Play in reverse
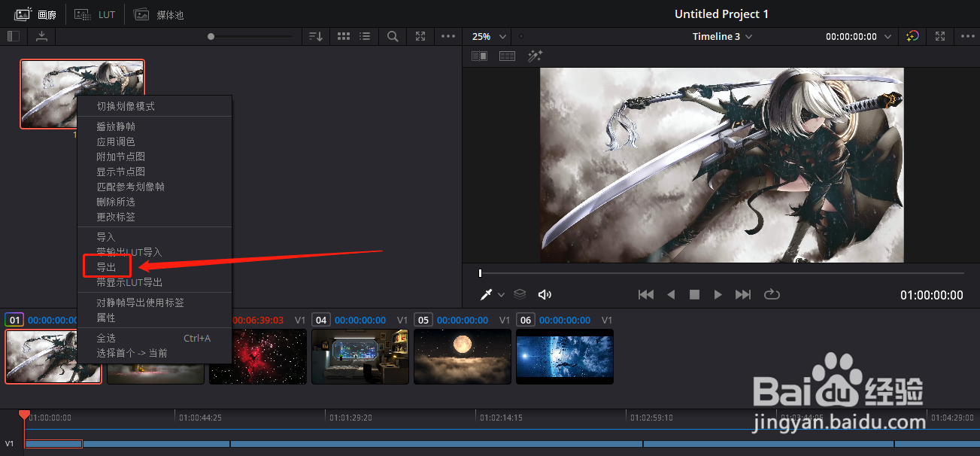Image resolution: width=980 pixels, height=456 pixels. (672, 294)
